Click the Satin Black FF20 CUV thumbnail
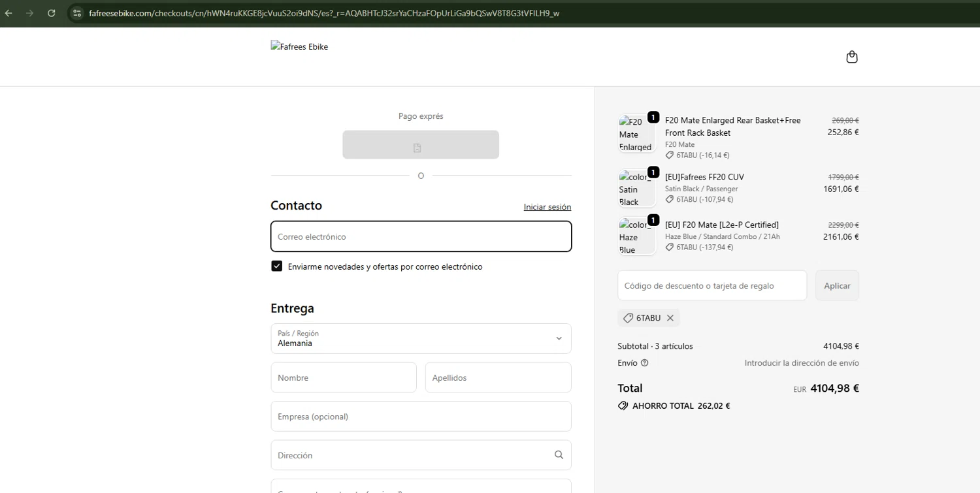This screenshot has height=493, width=980. point(636,189)
